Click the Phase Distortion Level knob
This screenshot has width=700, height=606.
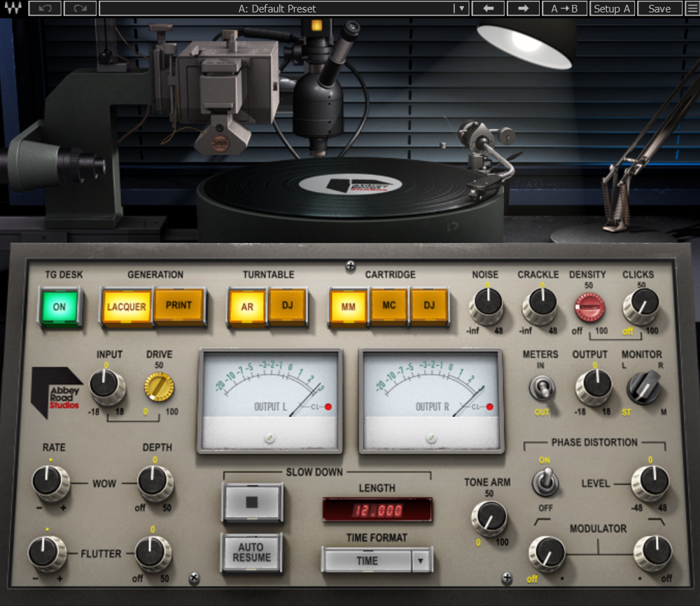[650, 483]
